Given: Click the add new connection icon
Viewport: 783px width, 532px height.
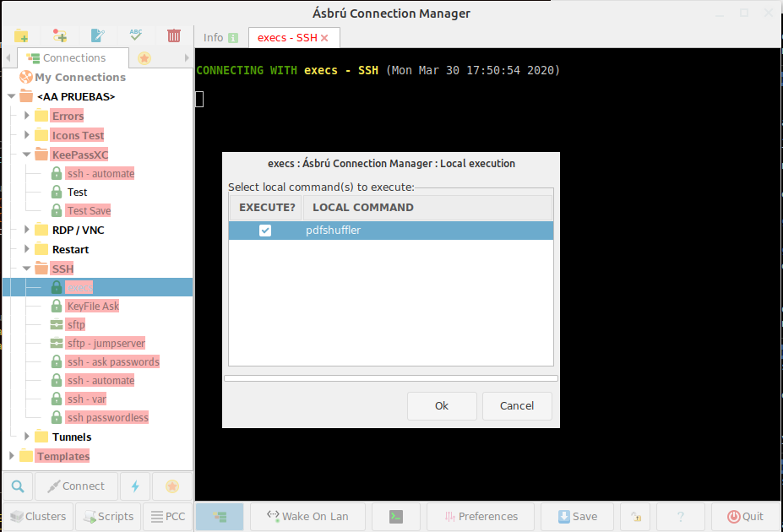Looking at the screenshot, I should point(59,35).
